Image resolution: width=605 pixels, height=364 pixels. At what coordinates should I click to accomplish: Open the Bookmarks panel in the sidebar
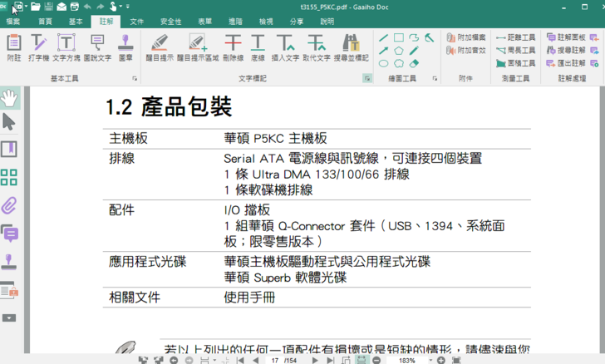pos(9,150)
